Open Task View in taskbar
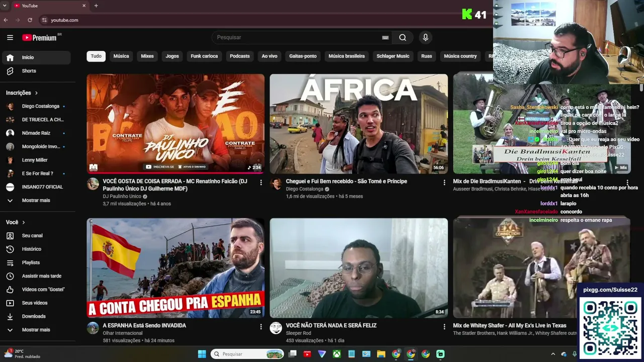The height and width of the screenshot is (362, 644). click(292, 354)
